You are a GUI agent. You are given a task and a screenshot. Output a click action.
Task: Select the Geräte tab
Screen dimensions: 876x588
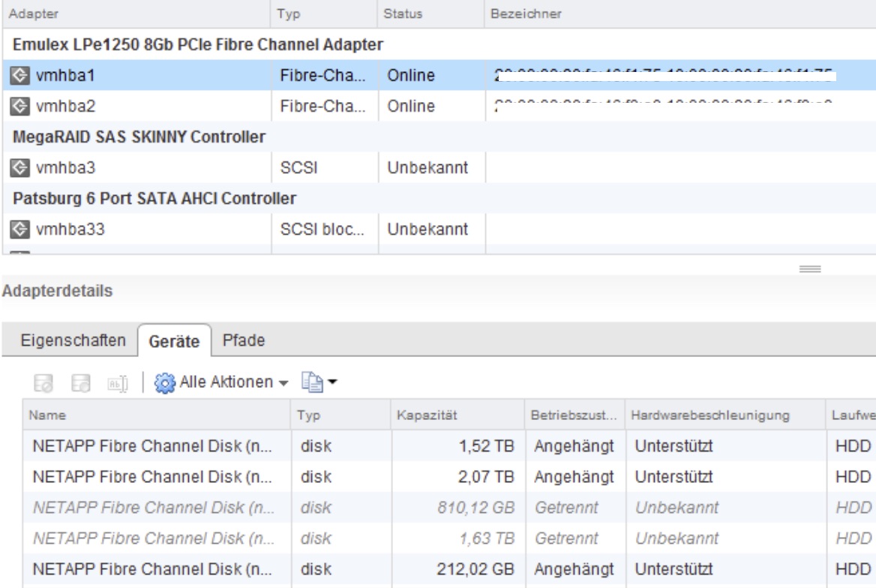(x=175, y=341)
